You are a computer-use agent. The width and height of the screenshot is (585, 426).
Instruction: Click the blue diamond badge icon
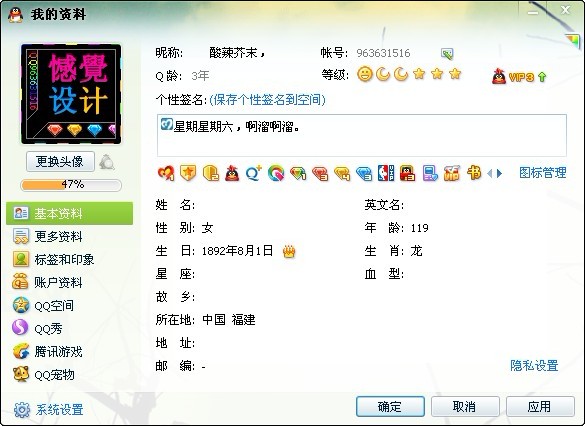364,173
